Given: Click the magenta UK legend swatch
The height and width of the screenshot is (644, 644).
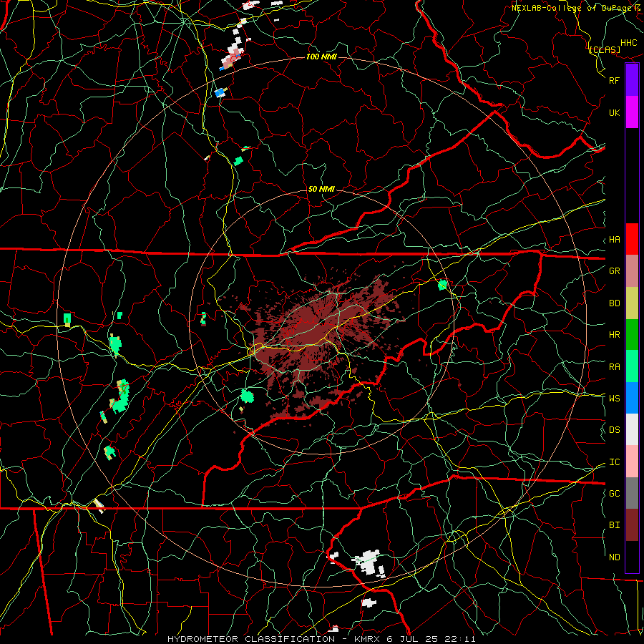Looking at the screenshot, I should tap(632, 112).
